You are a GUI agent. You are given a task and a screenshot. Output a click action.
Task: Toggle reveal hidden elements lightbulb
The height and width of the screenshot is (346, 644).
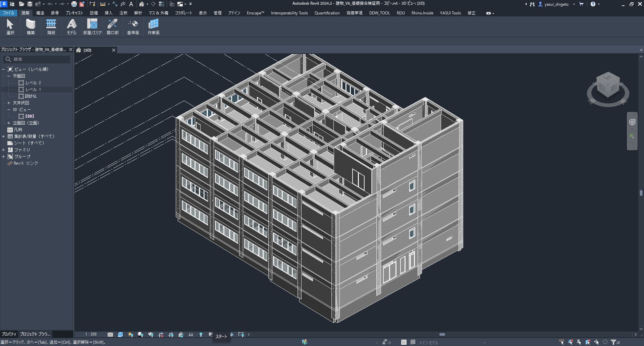click(x=201, y=334)
